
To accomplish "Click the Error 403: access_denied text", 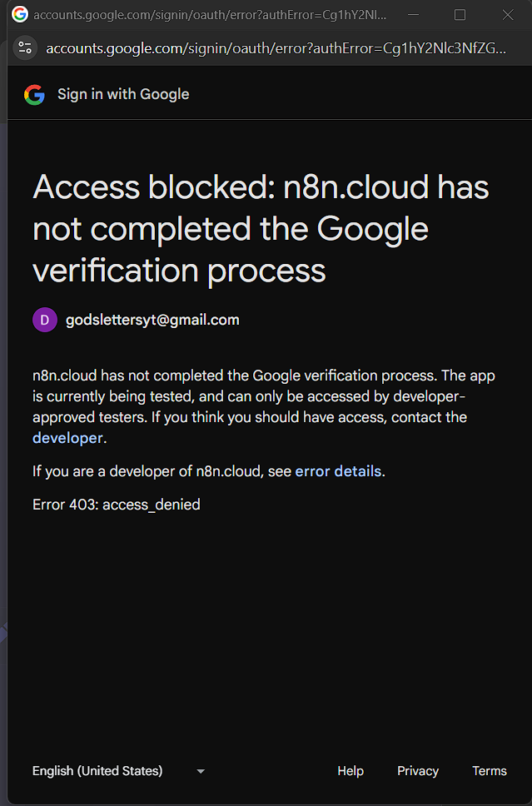I will (x=117, y=505).
